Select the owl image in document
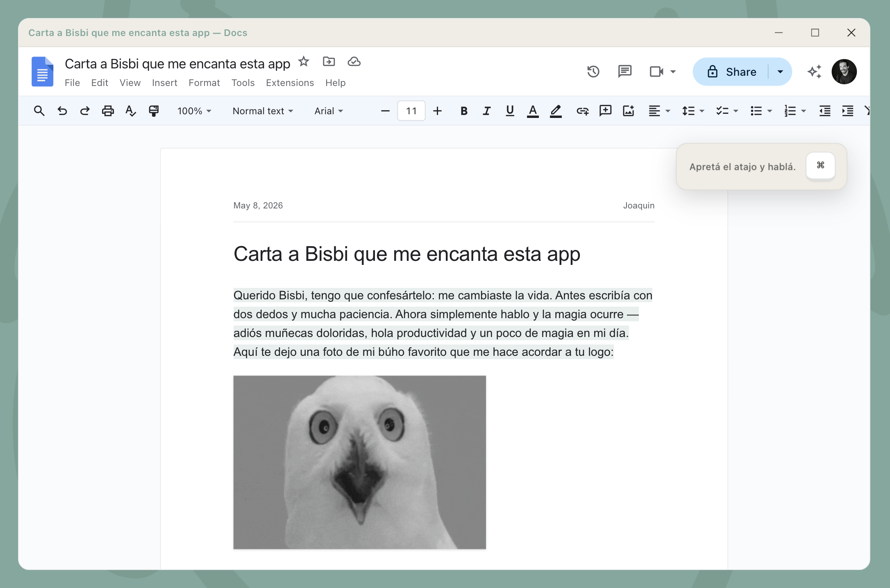The image size is (890, 588). point(360,462)
